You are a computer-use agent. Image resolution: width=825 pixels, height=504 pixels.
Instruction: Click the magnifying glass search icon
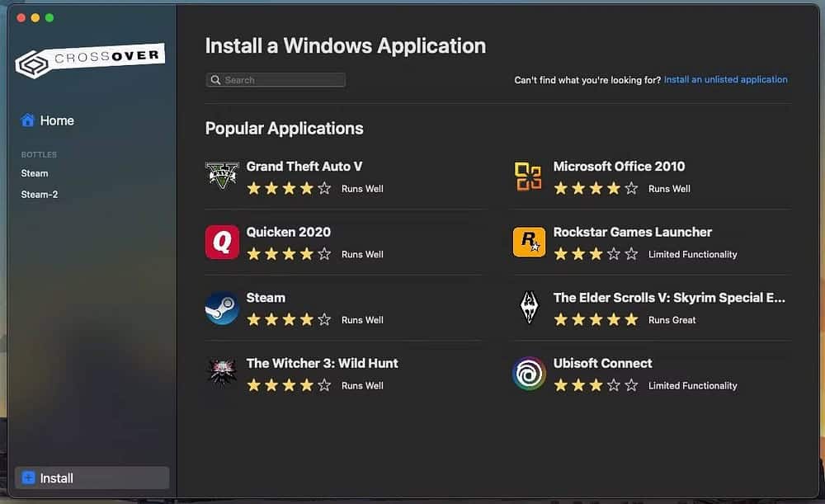coord(215,80)
